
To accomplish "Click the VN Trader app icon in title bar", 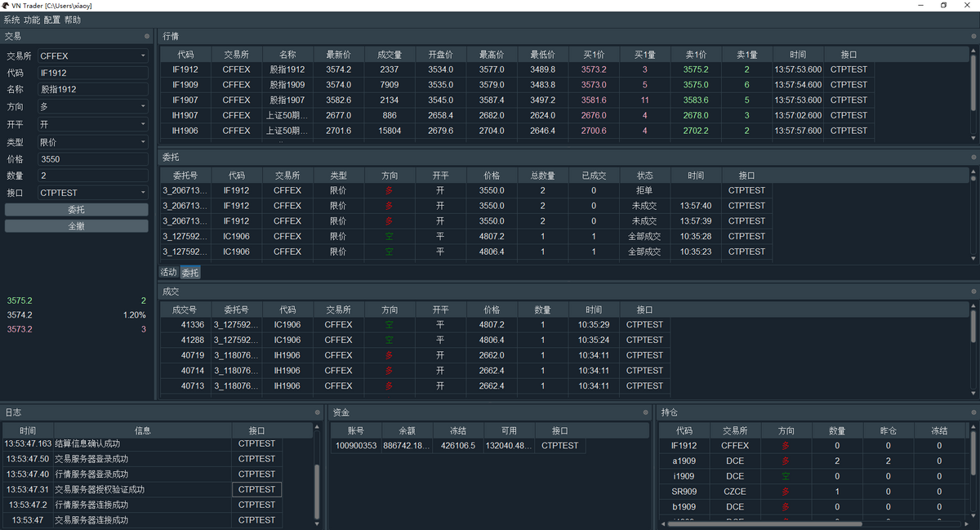I will coord(6,6).
